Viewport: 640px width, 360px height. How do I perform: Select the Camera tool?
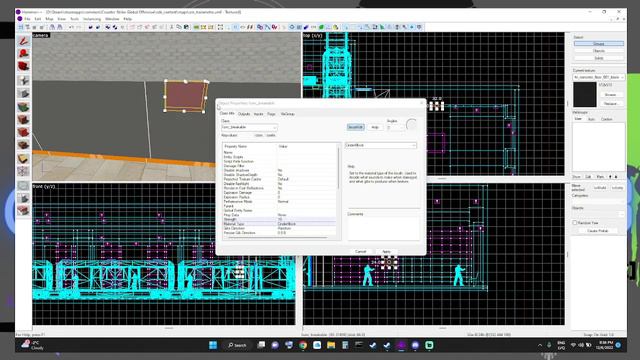[23, 67]
